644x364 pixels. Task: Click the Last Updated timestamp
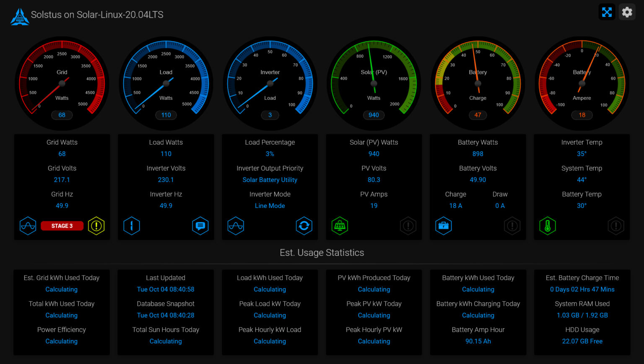click(166, 289)
